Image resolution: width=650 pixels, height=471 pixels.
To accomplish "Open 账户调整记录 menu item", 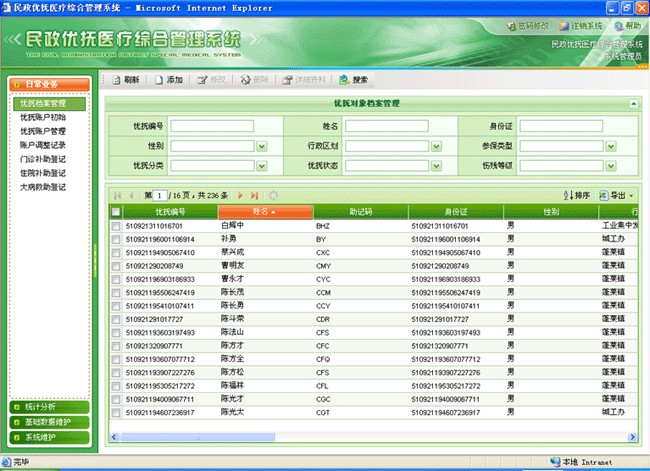I will point(43,146).
